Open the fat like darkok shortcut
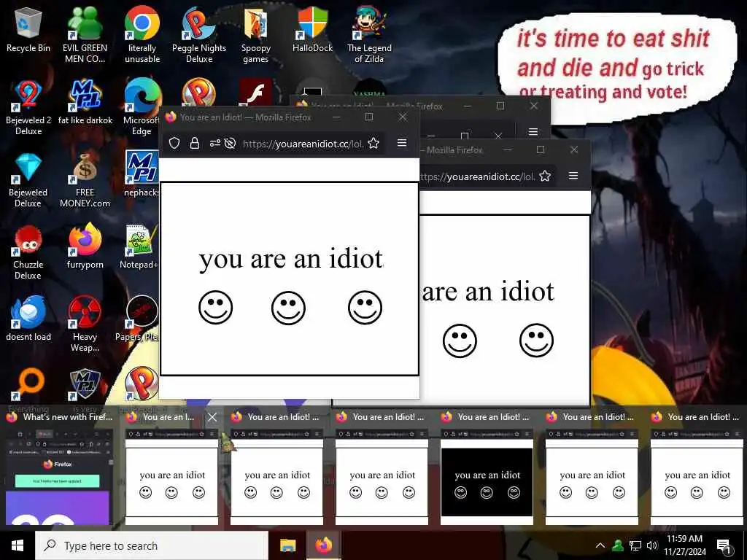Screen dimensions: 747x560 [x=85, y=102]
